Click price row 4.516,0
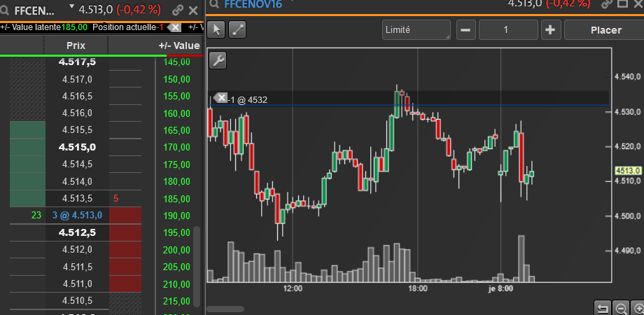Screen dimensions: 644x315 point(77,113)
